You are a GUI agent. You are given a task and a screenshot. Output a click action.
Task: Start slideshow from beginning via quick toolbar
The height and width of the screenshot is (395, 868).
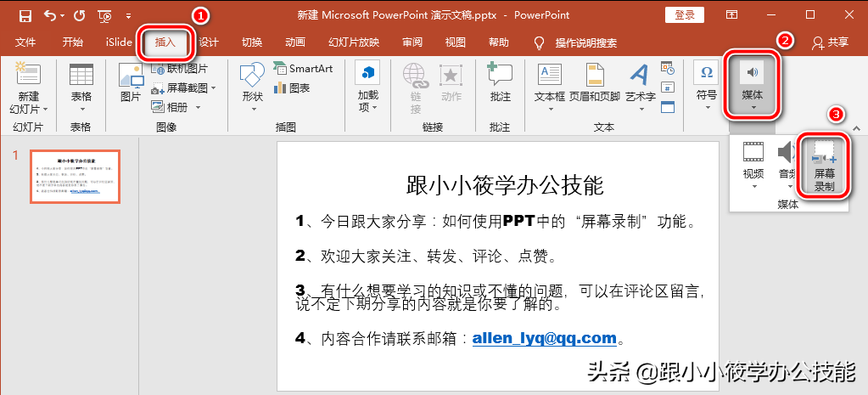click(104, 15)
